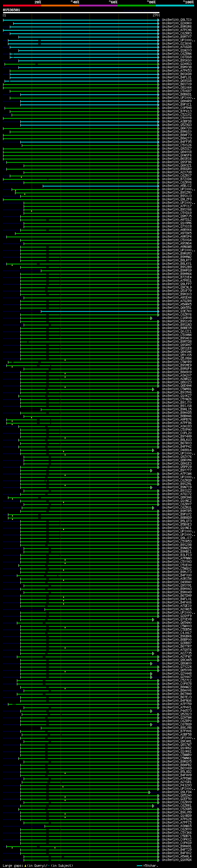The width and height of the screenshot is (197, 868).
Task: Click hit label UniRef100_A9TDK5
Action: 177,233
